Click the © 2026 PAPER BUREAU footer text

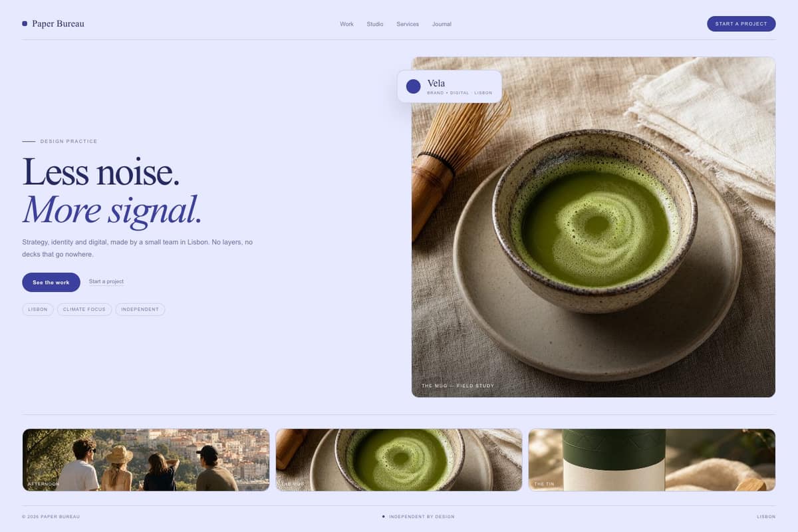pyautogui.click(x=51, y=517)
